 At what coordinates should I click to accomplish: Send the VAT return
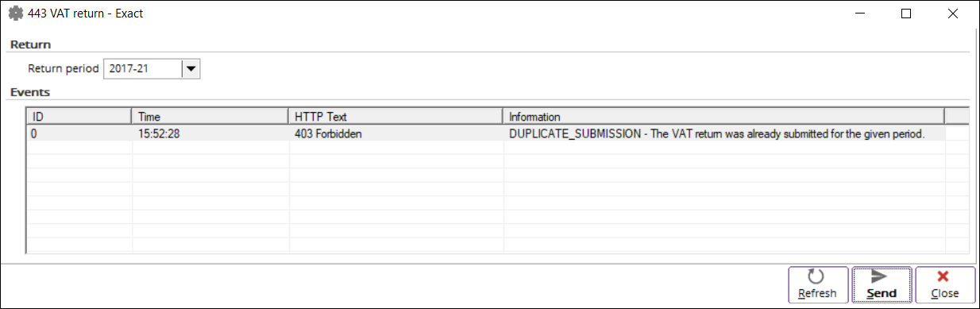click(882, 284)
